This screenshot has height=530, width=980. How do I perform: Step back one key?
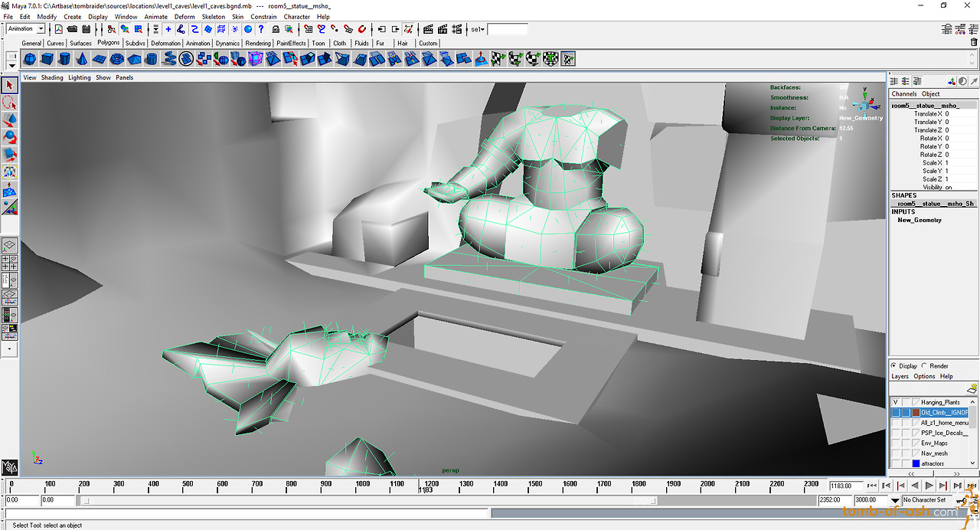click(x=900, y=486)
